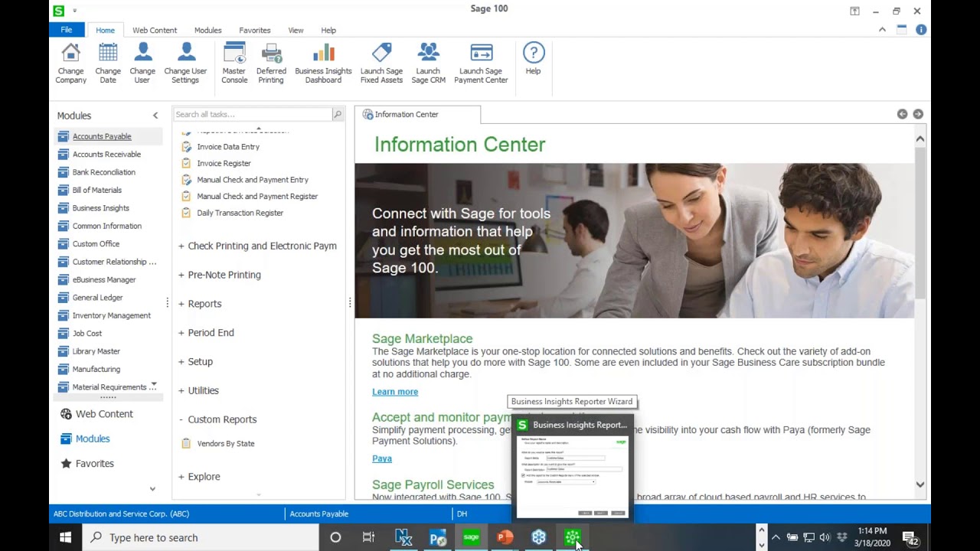Click the green Sage taskbar icon
This screenshot has height=551, width=980.
[x=471, y=537]
